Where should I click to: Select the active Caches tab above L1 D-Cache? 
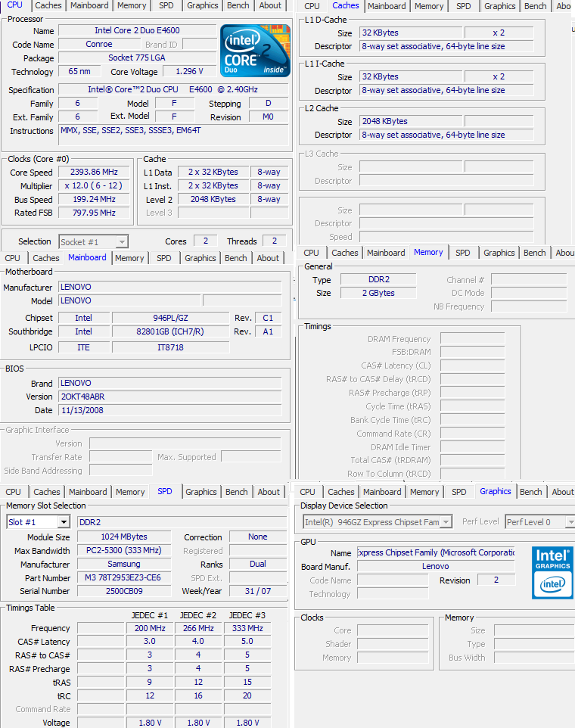pos(345,5)
